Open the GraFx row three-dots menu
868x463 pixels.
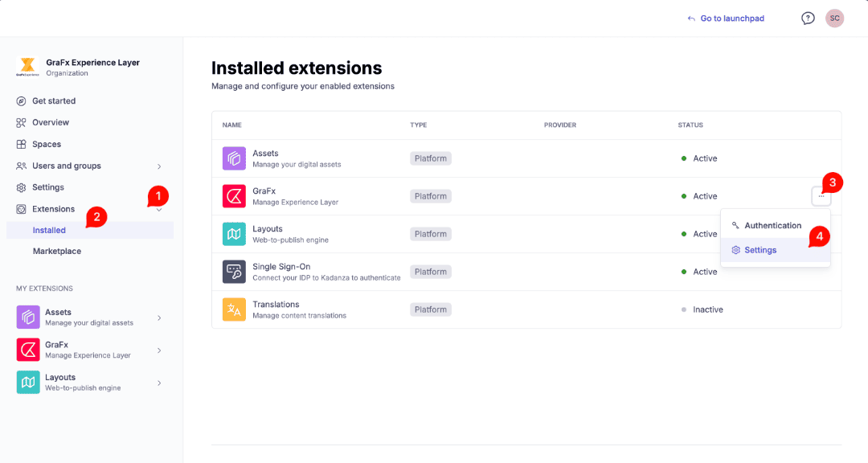pyautogui.click(x=821, y=196)
